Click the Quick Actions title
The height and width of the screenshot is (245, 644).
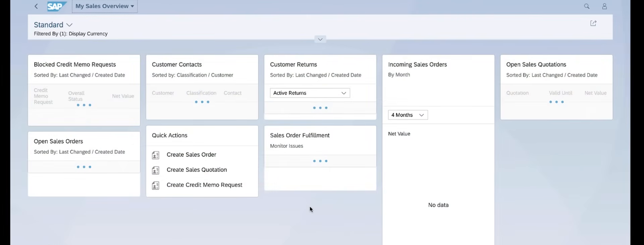click(170, 135)
